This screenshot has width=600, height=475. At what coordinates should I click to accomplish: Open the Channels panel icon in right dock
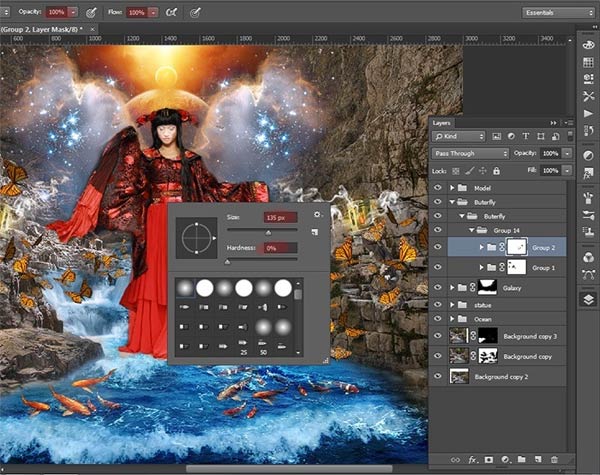588,258
